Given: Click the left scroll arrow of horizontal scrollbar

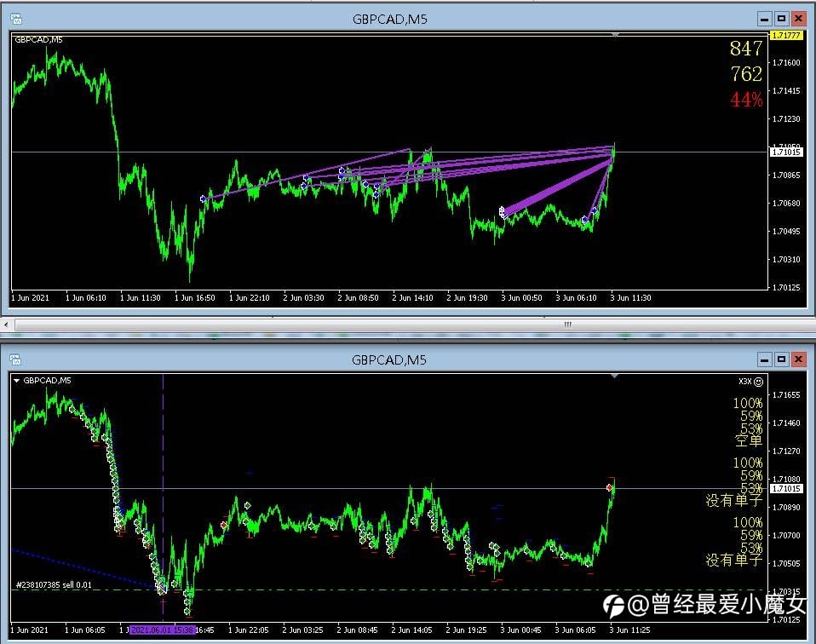Looking at the screenshot, I should (6, 325).
